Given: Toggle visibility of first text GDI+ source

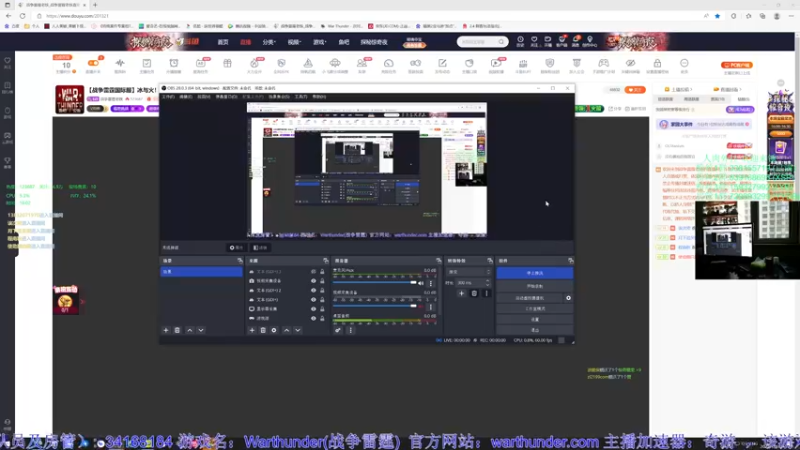Looking at the screenshot, I should click(313, 271).
